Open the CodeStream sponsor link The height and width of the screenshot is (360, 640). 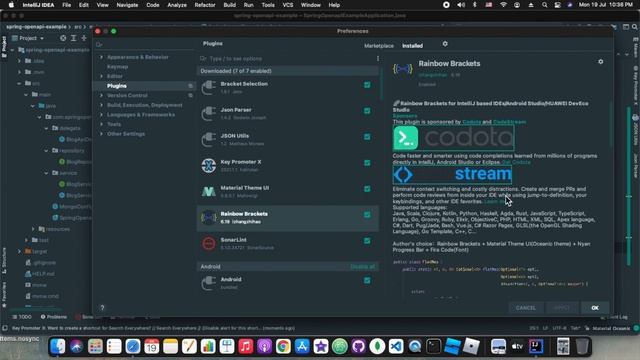point(509,122)
